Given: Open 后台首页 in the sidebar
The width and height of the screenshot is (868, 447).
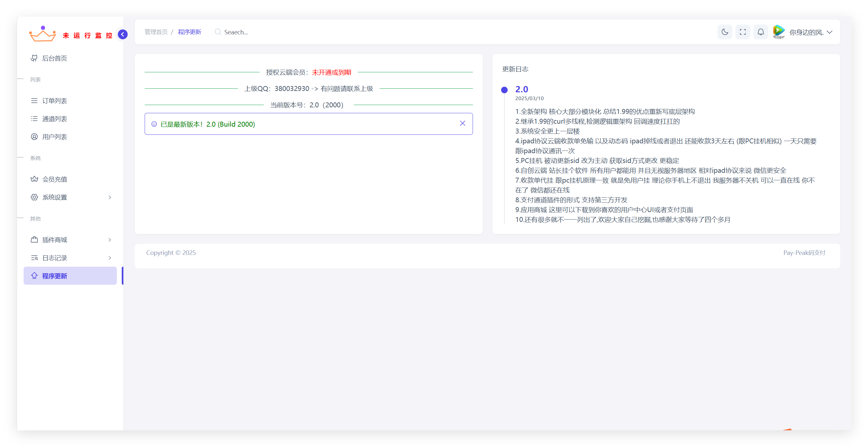Looking at the screenshot, I should coord(70,58).
